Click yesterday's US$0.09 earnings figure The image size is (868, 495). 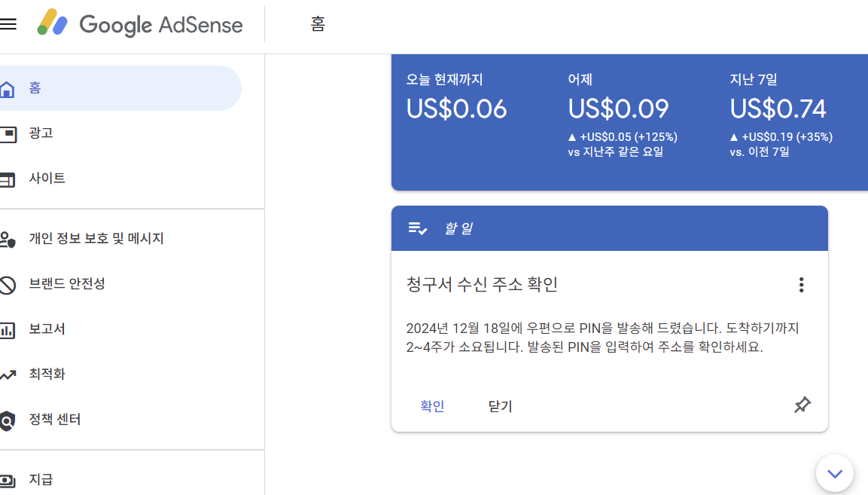[618, 108]
